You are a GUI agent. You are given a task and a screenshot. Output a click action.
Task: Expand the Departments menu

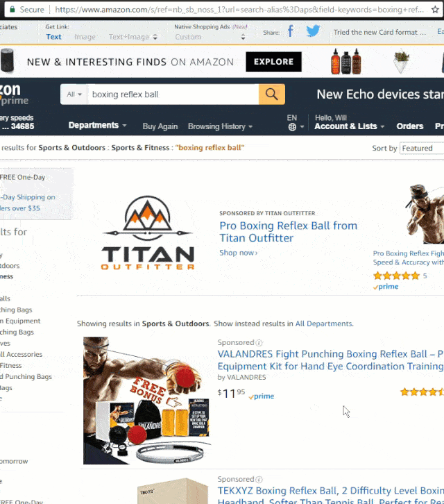pos(97,125)
